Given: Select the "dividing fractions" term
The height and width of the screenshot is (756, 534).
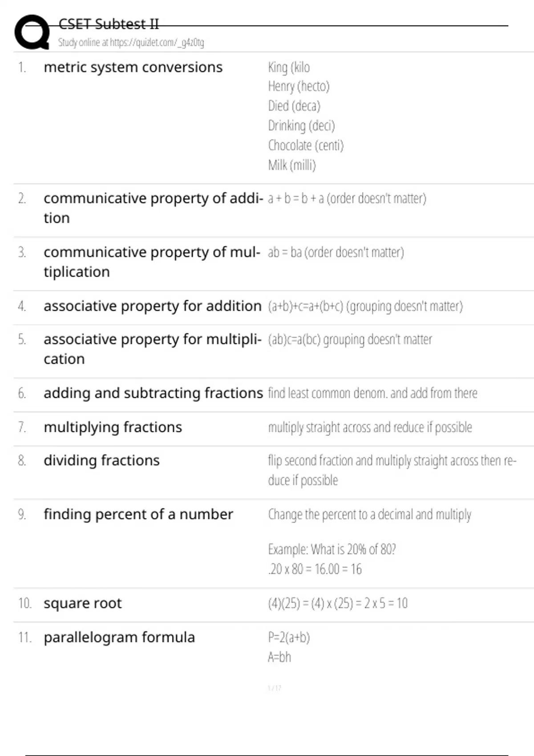Looking at the screenshot, I should (101, 461).
